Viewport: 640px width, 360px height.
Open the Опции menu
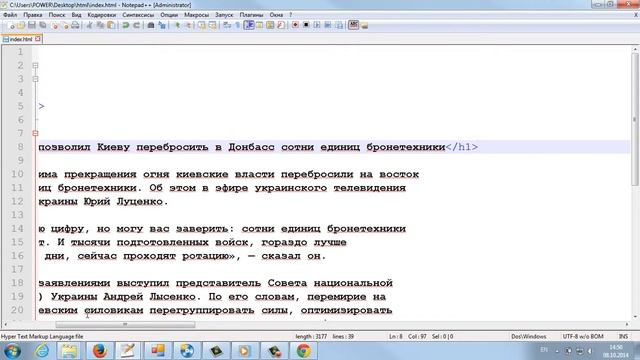[x=169, y=15]
